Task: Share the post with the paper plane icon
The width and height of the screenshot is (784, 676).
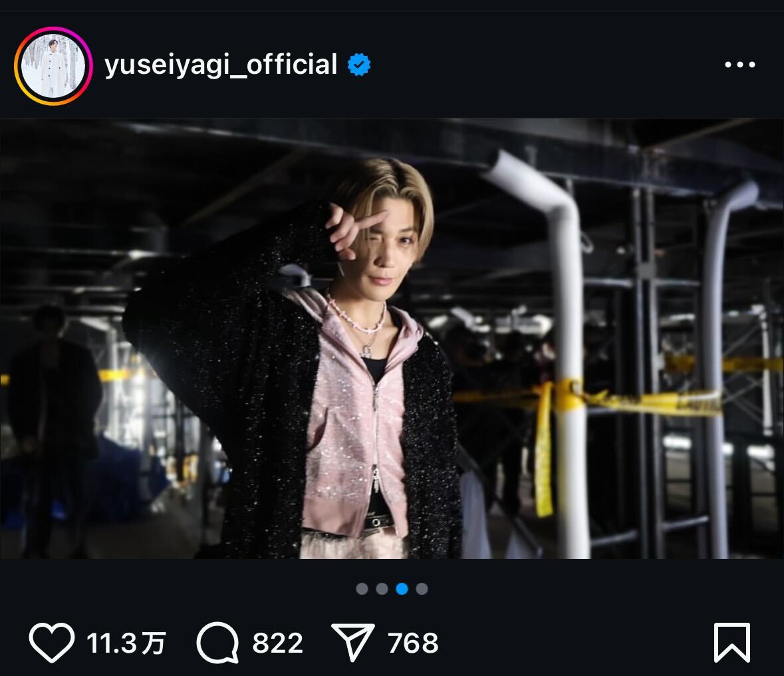Action: [353, 643]
